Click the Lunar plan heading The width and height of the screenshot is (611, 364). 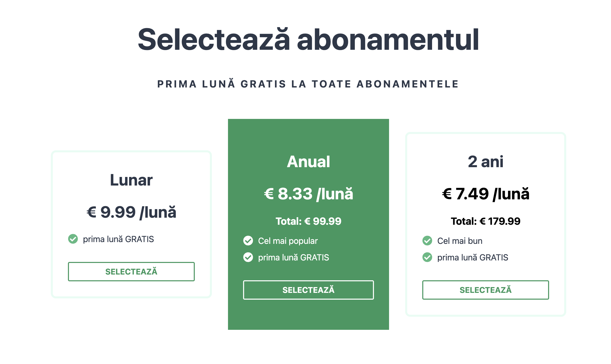point(131,180)
